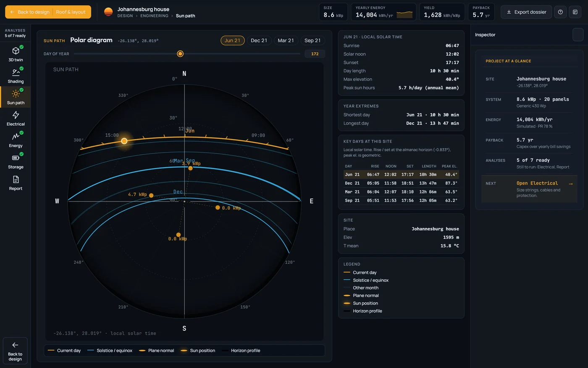Open the Electrical analysis

click(16, 118)
